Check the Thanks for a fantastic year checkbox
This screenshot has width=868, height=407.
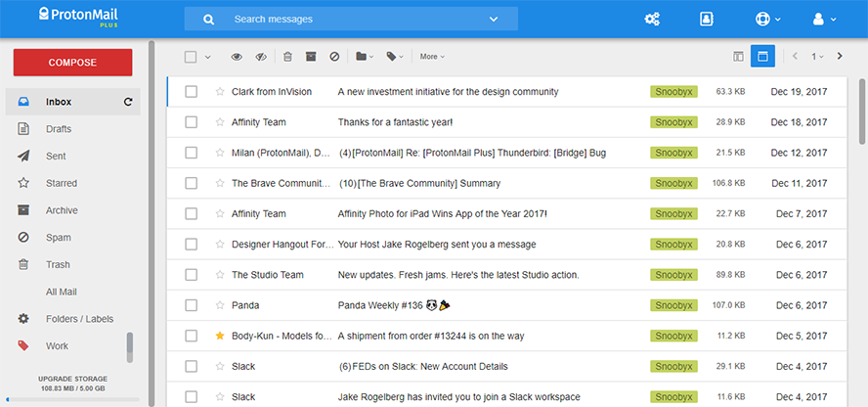pyautogui.click(x=191, y=122)
